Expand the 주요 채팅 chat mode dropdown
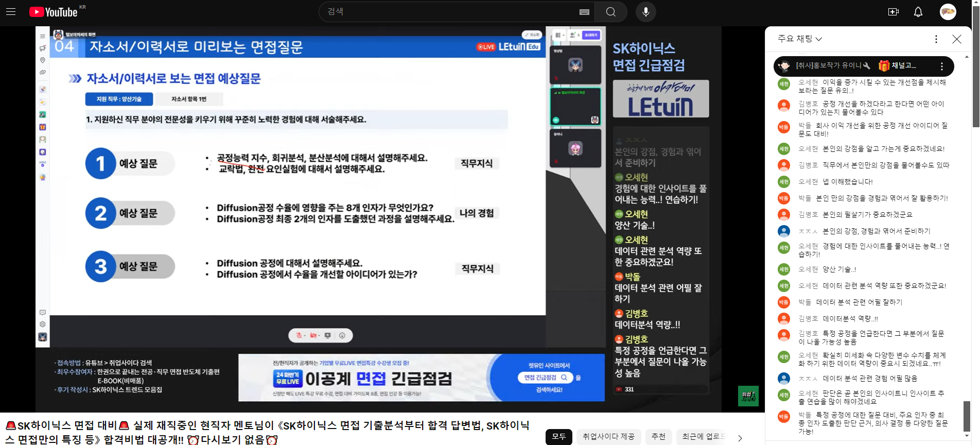Viewport: 980px width, 445px height. (800, 39)
